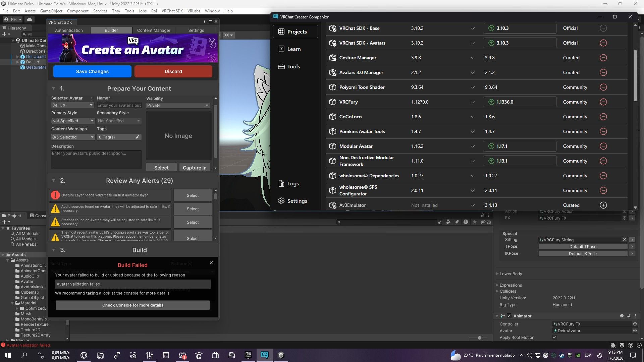Toggle Apply Root Motion checkbox

click(555, 338)
